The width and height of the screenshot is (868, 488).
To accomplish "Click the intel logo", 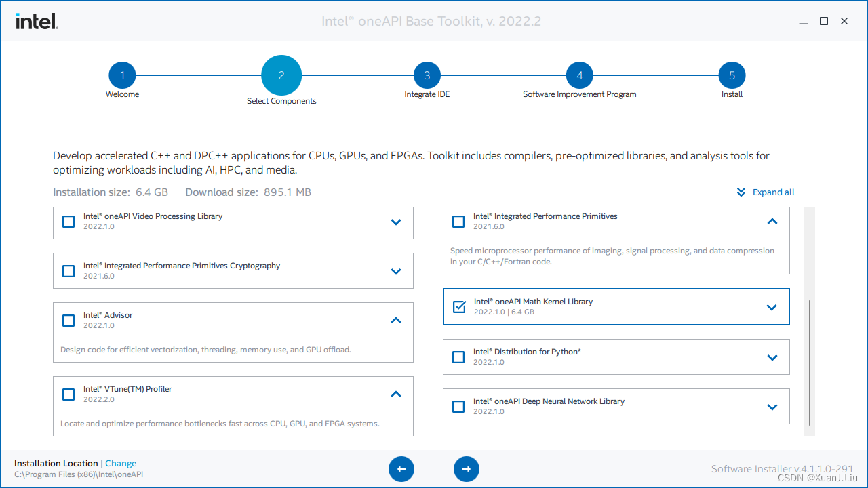I will pyautogui.click(x=36, y=21).
